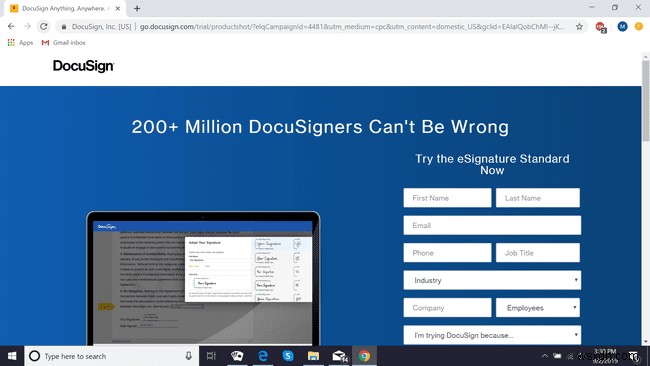The width and height of the screenshot is (650, 366).
Task: Click the Cortana circle icon
Action: [35, 356]
